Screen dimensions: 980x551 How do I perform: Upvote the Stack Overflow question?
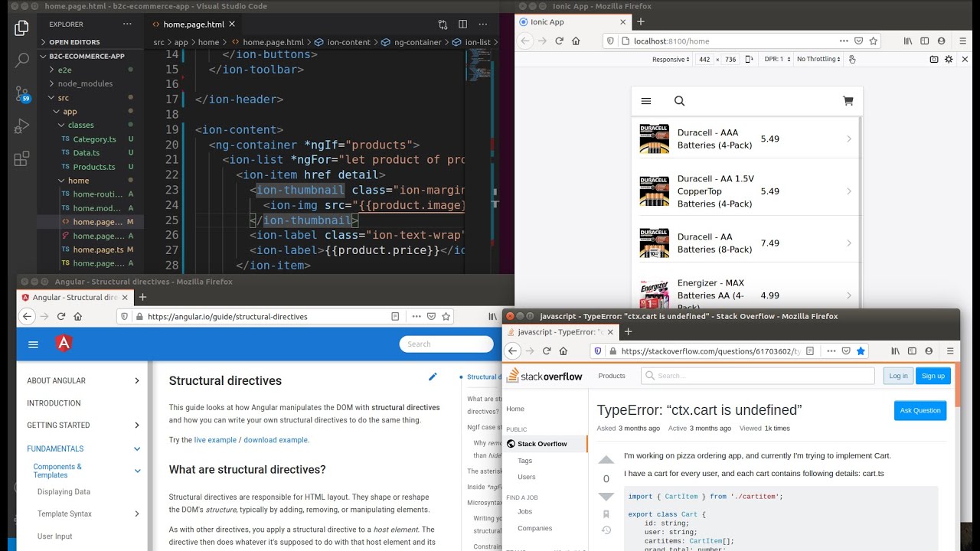coord(606,461)
